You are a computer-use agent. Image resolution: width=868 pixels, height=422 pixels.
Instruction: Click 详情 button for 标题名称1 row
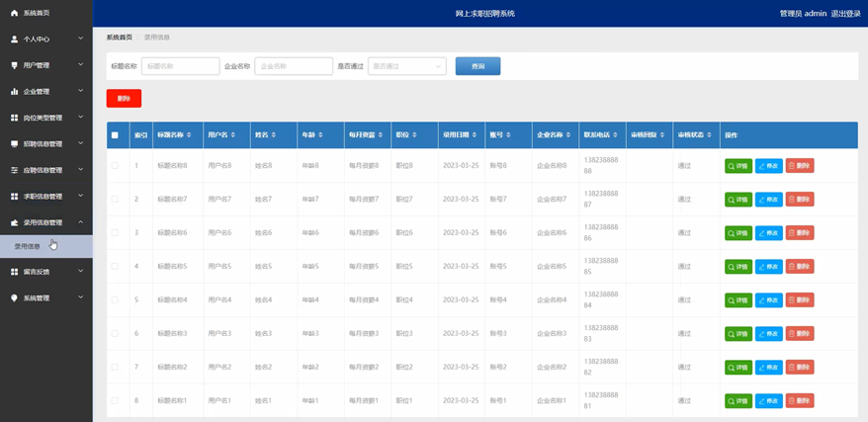[x=738, y=400]
